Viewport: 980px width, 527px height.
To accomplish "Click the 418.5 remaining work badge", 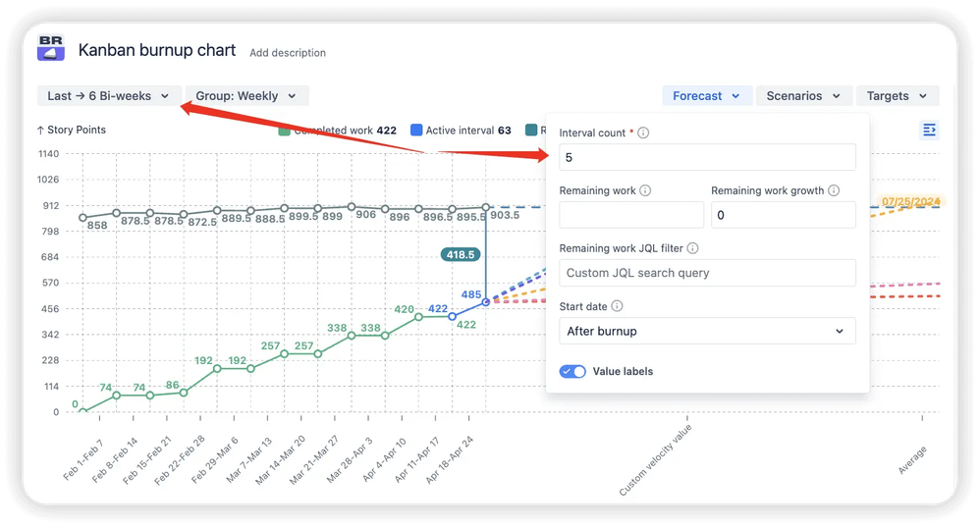I will point(461,255).
